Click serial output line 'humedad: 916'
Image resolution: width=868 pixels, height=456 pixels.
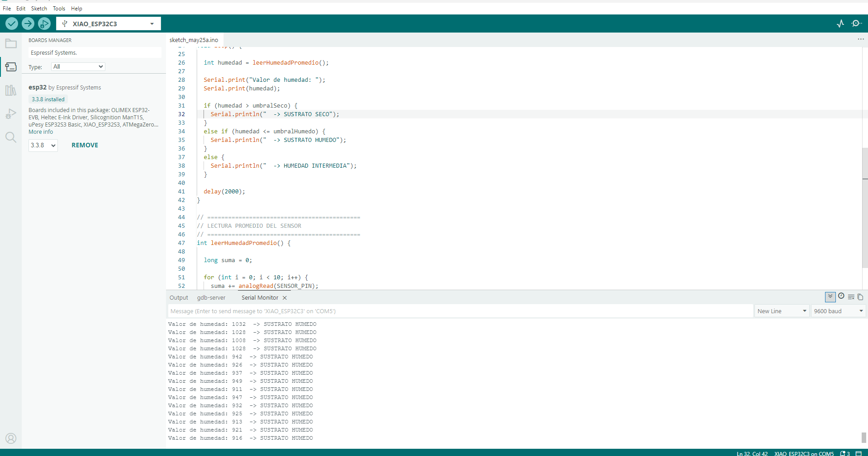pyautogui.click(x=241, y=438)
